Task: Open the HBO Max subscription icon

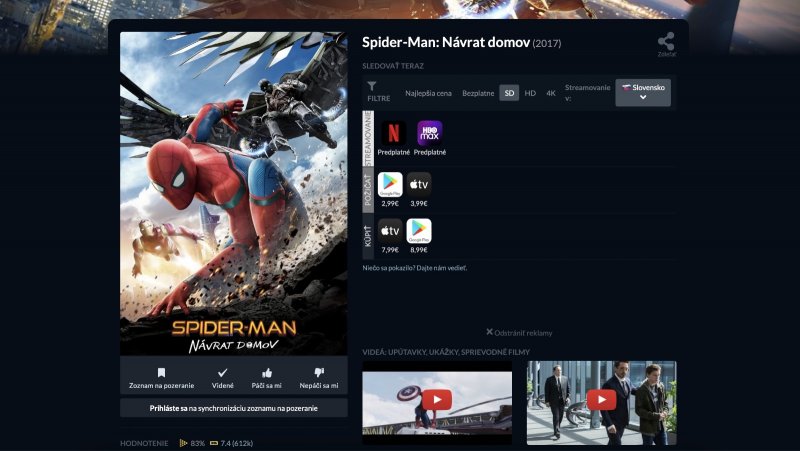Action: [x=429, y=133]
